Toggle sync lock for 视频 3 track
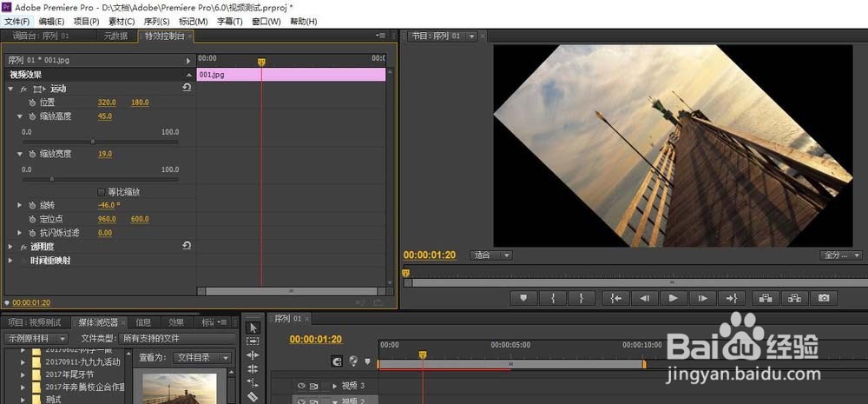Viewport: 868px width, 404px height. point(313,386)
